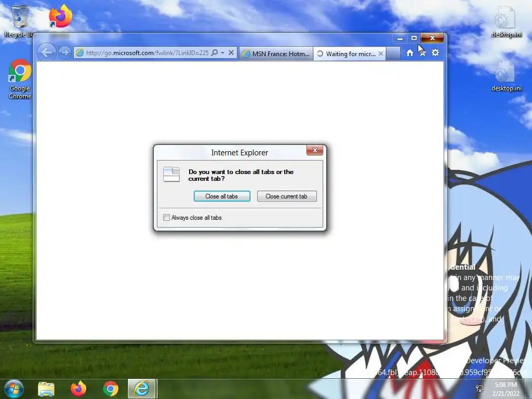Click the Internet Explorer taskbar button

(x=141, y=389)
